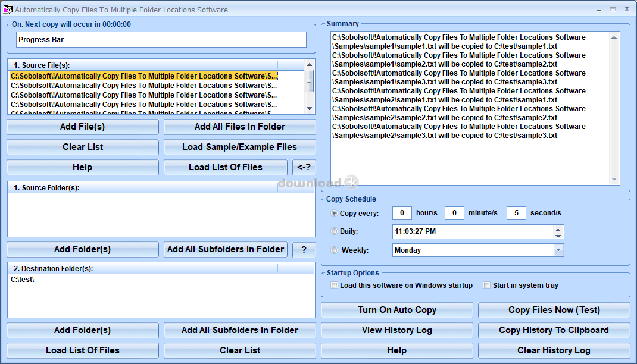Maximize the window

pos(613,9)
